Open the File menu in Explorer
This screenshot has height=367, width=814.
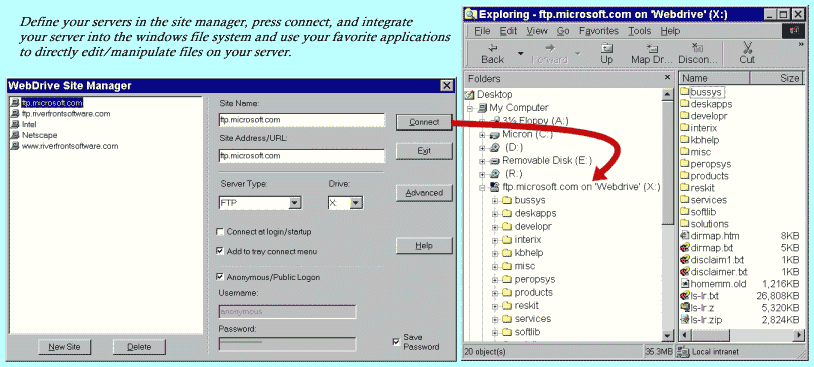pos(482,31)
